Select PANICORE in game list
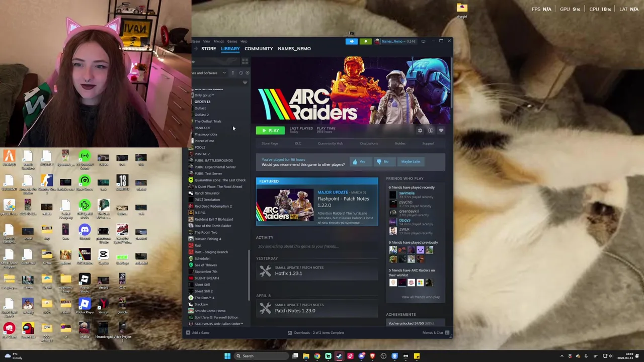The width and height of the screenshot is (644, 362). pos(203,128)
